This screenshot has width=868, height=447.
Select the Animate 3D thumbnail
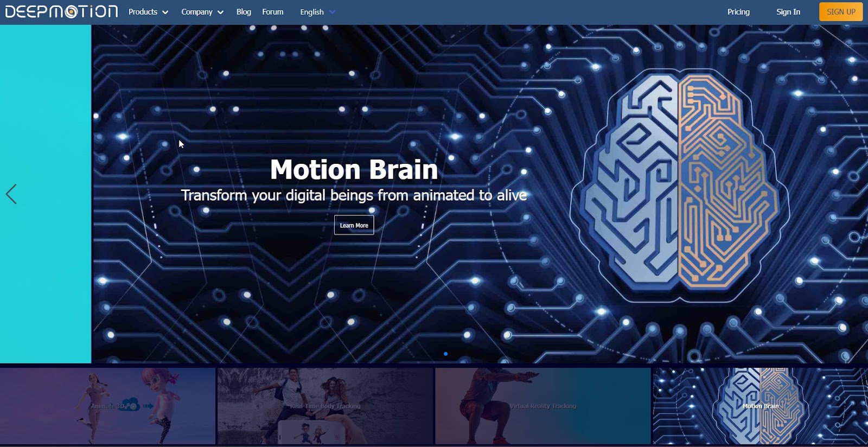(x=107, y=406)
